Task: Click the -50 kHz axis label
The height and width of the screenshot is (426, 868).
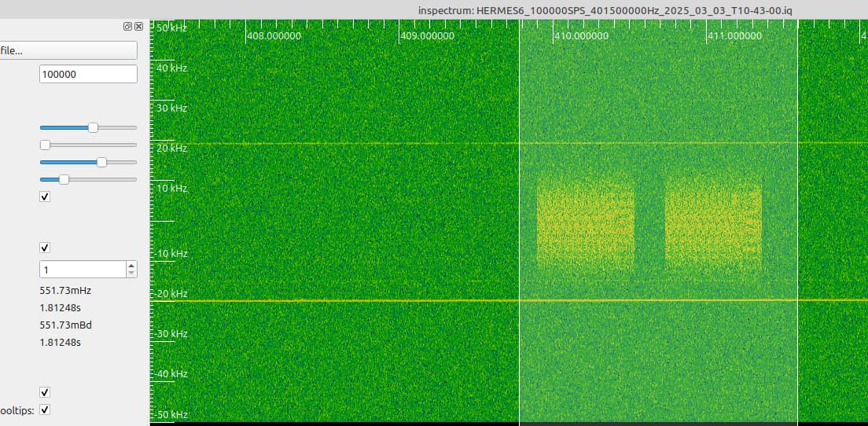Action: [170, 414]
